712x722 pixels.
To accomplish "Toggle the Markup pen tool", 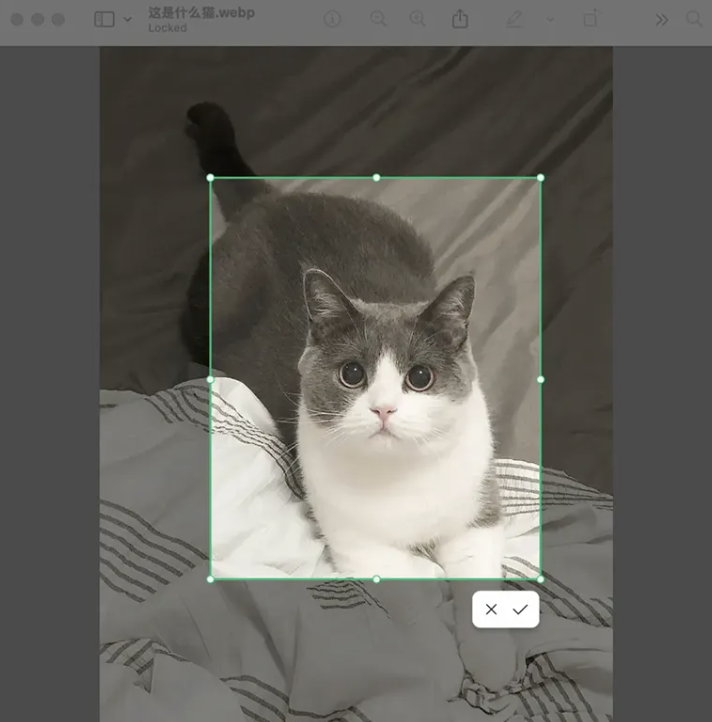I will coord(515,19).
